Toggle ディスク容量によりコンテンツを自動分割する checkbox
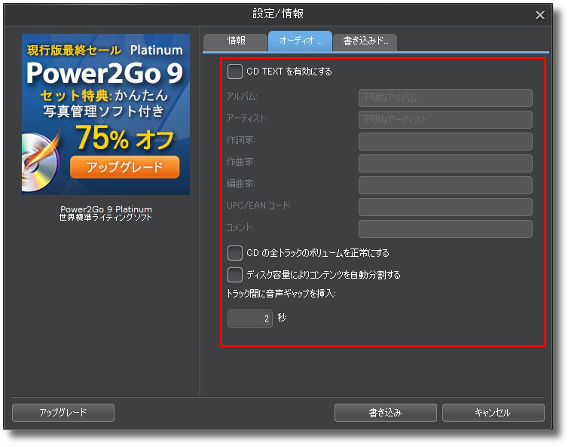 tap(235, 274)
